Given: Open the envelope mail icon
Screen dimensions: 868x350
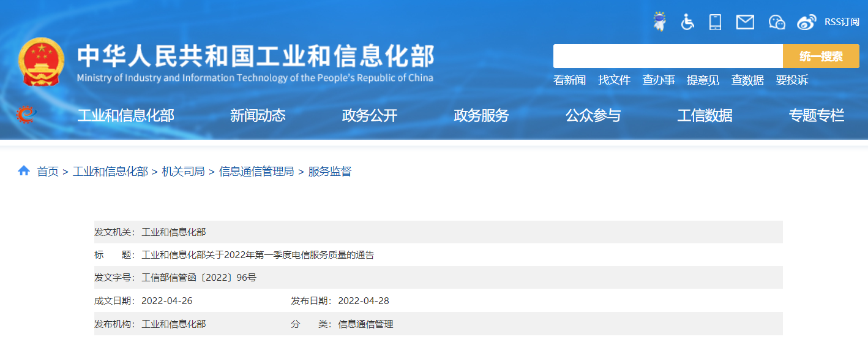Looking at the screenshot, I should [745, 23].
